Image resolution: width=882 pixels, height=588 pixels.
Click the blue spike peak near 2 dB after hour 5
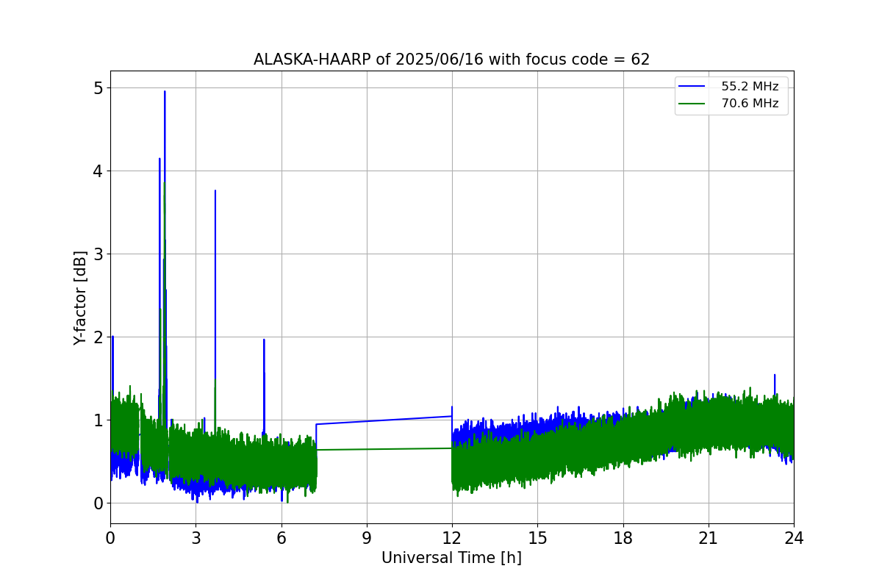pos(264,340)
